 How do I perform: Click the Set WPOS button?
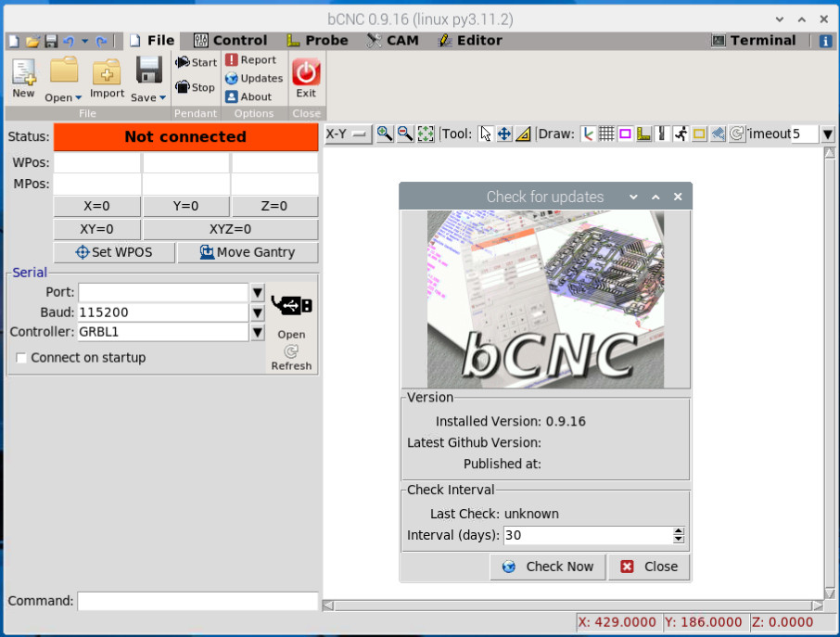click(114, 252)
